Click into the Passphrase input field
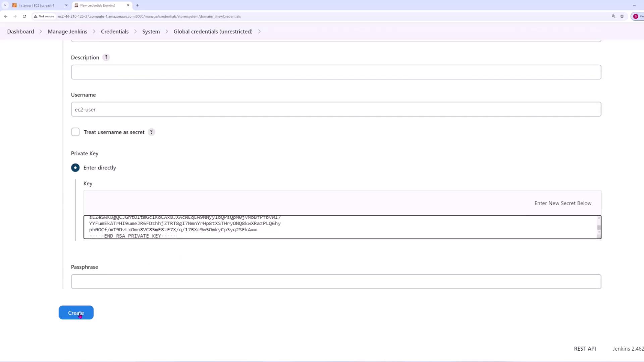Image resolution: width=644 pixels, height=362 pixels. pos(336,282)
